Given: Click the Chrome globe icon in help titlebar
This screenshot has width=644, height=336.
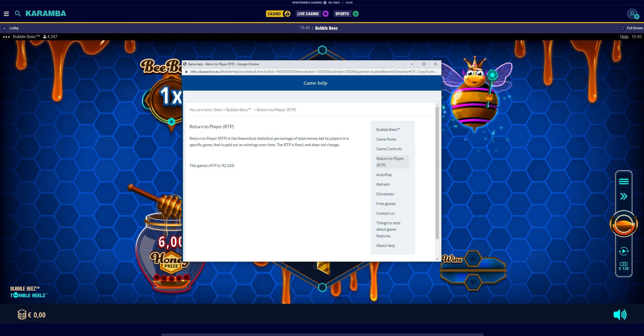Looking at the screenshot, I should (x=185, y=64).
